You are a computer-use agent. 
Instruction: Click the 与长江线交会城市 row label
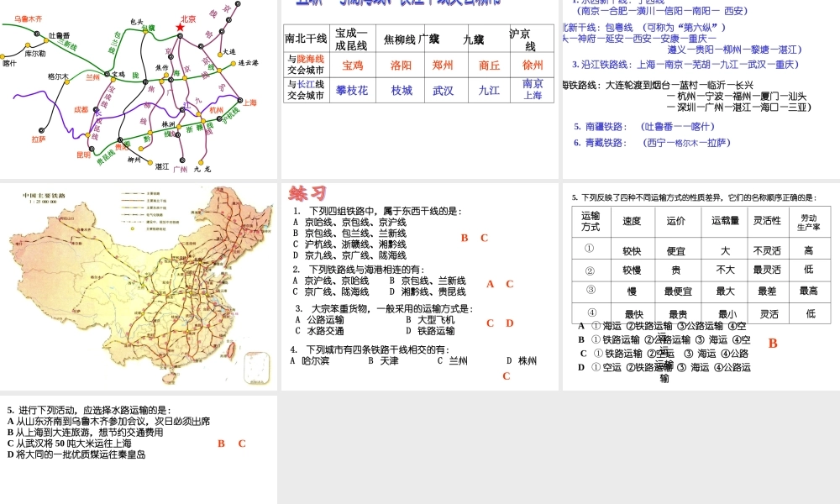306,90
